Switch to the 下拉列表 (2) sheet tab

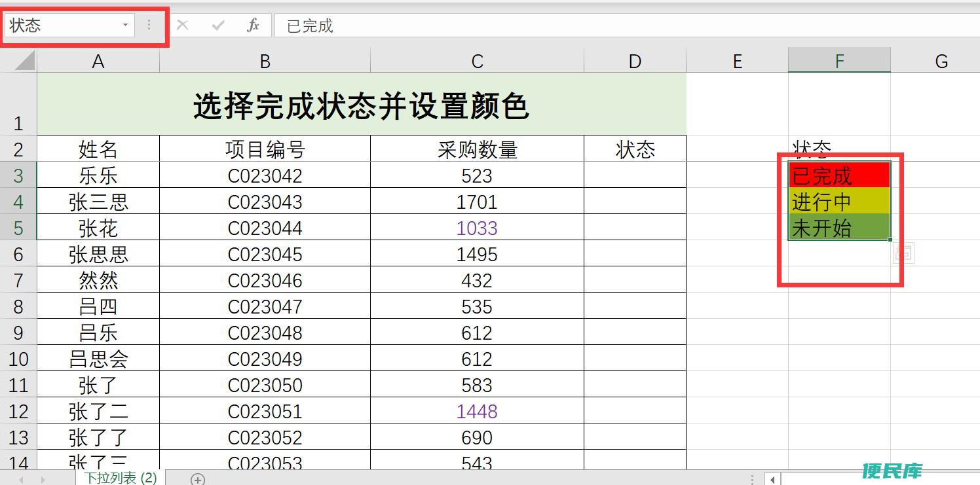(x=121, y=478)
